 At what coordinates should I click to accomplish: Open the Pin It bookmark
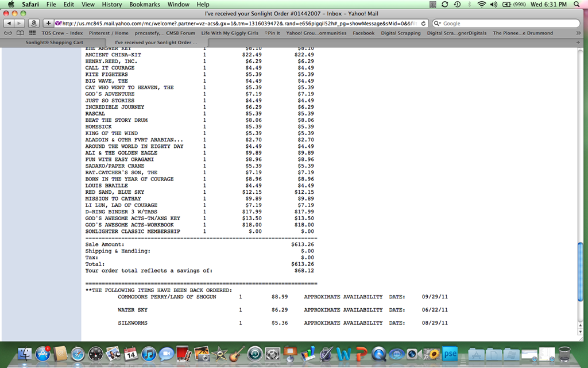point(272,33)
